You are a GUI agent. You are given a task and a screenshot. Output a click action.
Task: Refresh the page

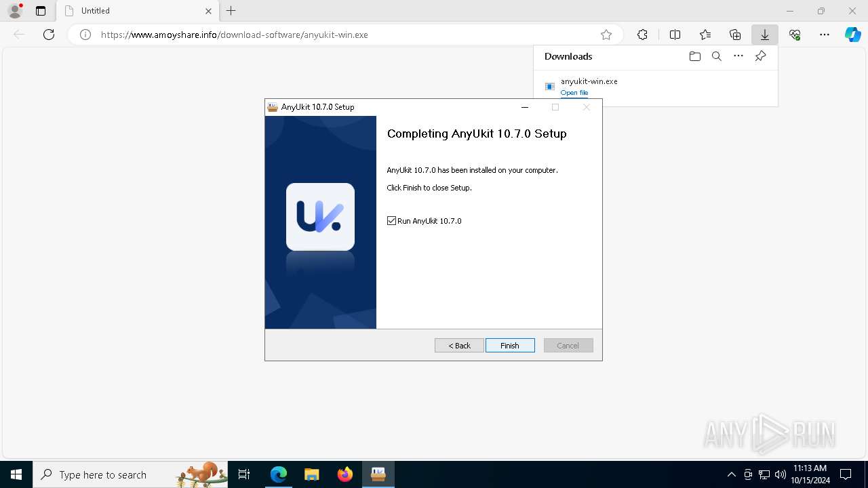(49, 35)
